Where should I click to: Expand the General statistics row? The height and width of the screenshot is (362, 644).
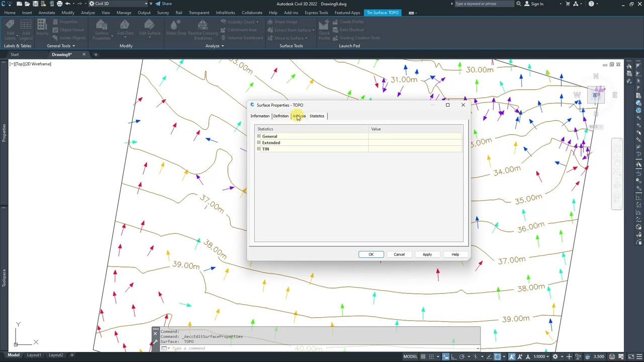tap(259, 136)
